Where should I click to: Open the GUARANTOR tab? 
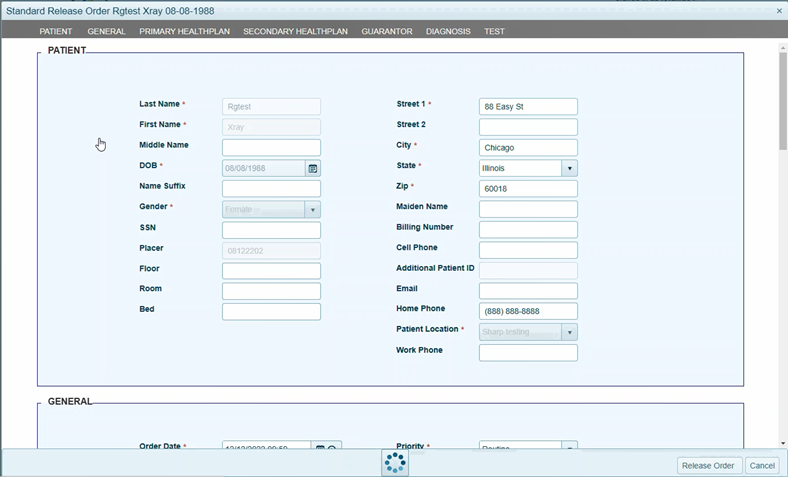click(x=387, y=31)
